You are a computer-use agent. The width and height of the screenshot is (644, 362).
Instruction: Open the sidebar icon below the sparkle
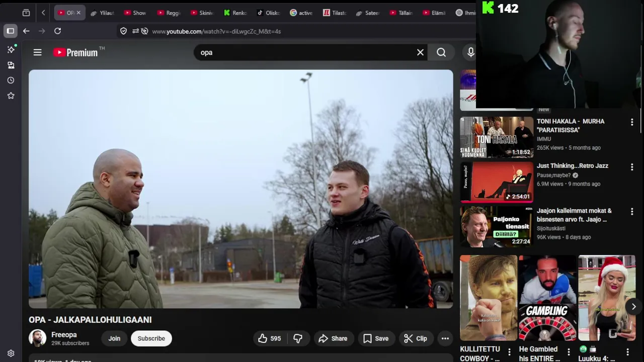(11, 65)
